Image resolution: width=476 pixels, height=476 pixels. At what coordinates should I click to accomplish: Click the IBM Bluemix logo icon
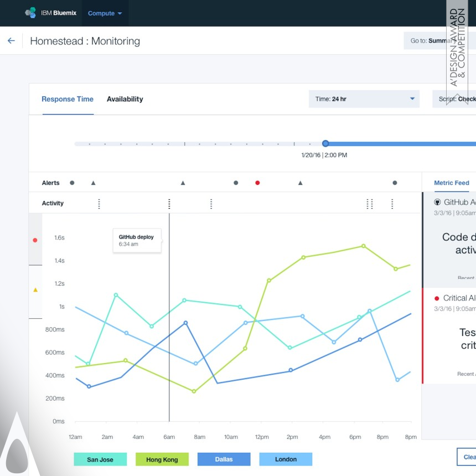pos(30,13)
